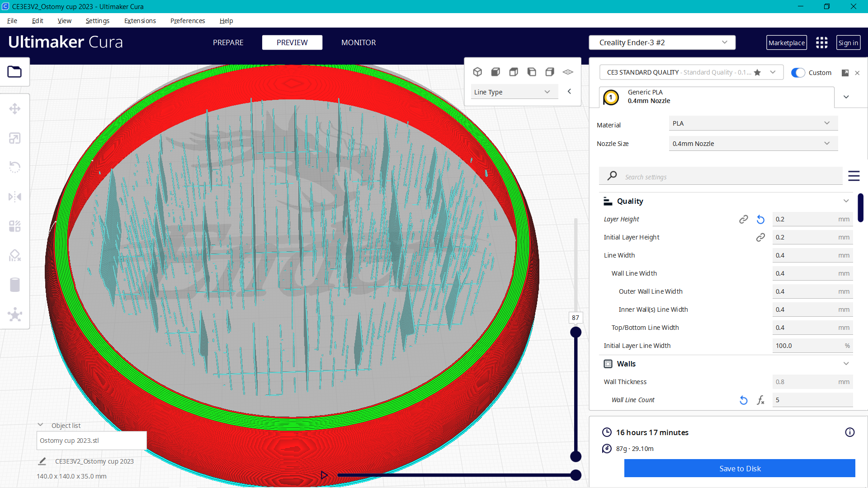Click the print time info icon

849,432
